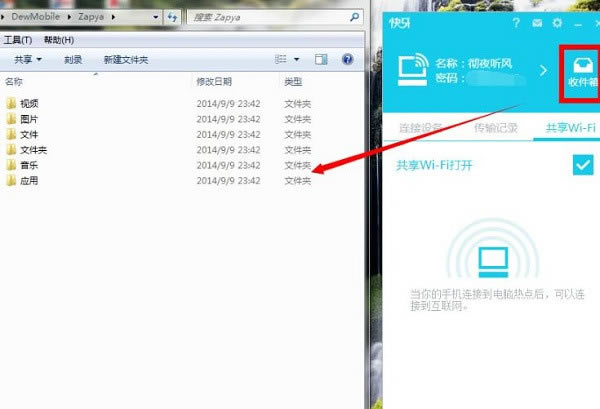This screenshot has width=600, height=409.
Task: Click the 文件 folder icon
Action: [11, 134]
